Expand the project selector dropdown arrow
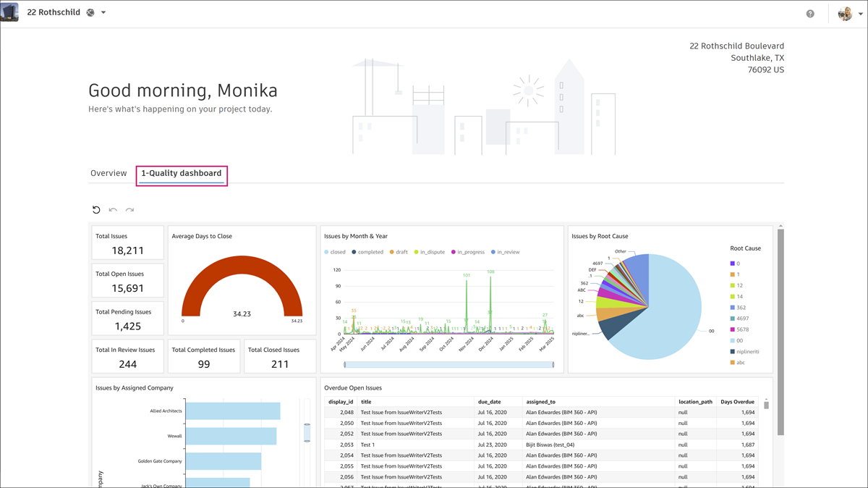This screenshot has width=868, height=488. pos(103,13)
